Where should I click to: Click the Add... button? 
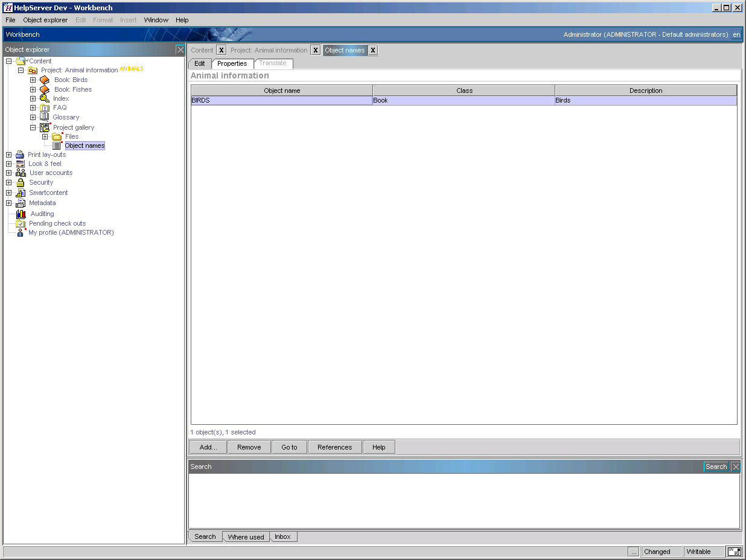pyautogui.click(x=209, y=447)
